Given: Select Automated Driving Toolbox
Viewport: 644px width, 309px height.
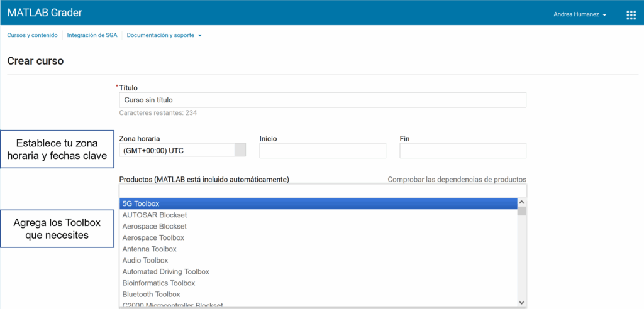Looking at the screenshot, I should 318,272.
